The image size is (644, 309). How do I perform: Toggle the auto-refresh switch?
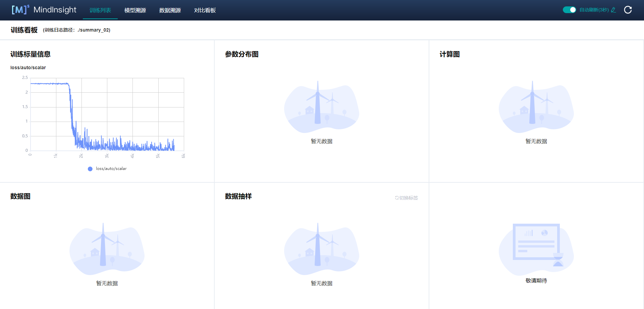pyautogui.click(x=569, y=10)
